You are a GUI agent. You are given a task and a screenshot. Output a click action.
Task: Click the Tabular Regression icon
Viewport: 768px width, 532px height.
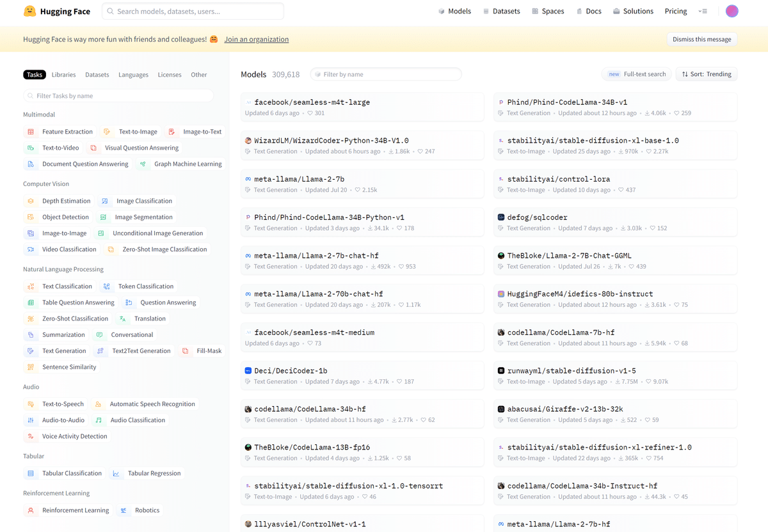[x=116, y=473]
